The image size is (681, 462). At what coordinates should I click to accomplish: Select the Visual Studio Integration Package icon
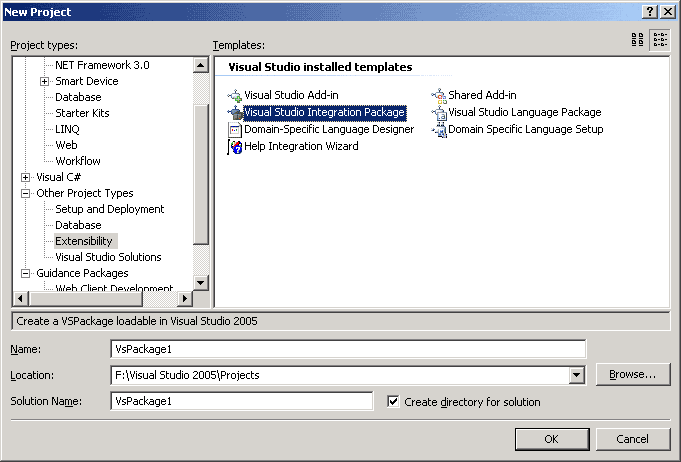click(x=235, y=112)
